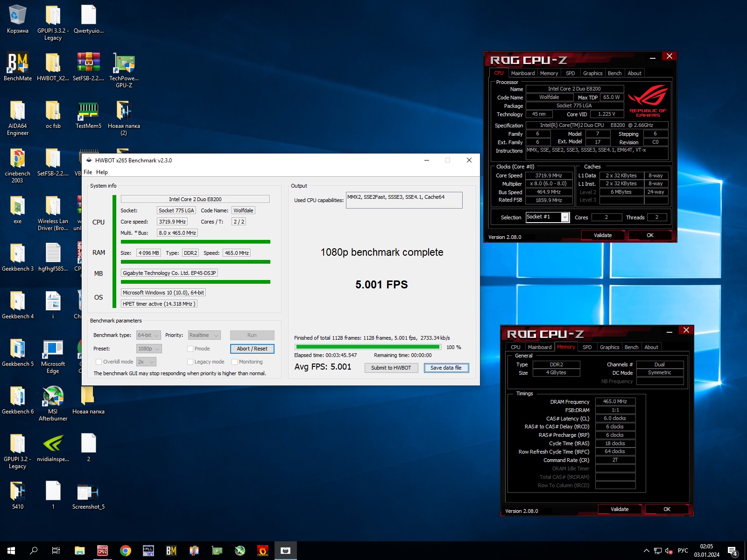Switch to CPU tab in lower CPU-Z window
747x560 pixels.
tap(515, 347)
